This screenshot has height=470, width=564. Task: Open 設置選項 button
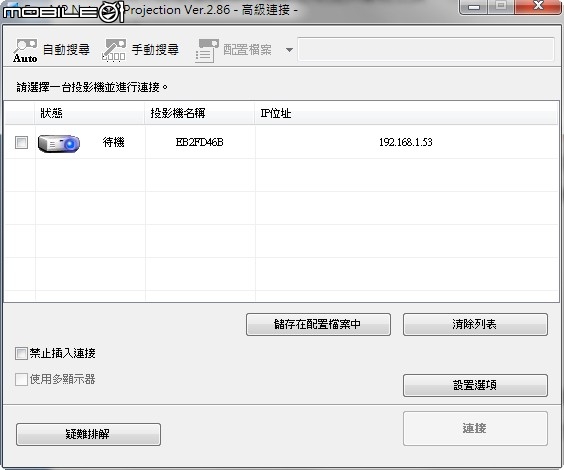[476, 385]
